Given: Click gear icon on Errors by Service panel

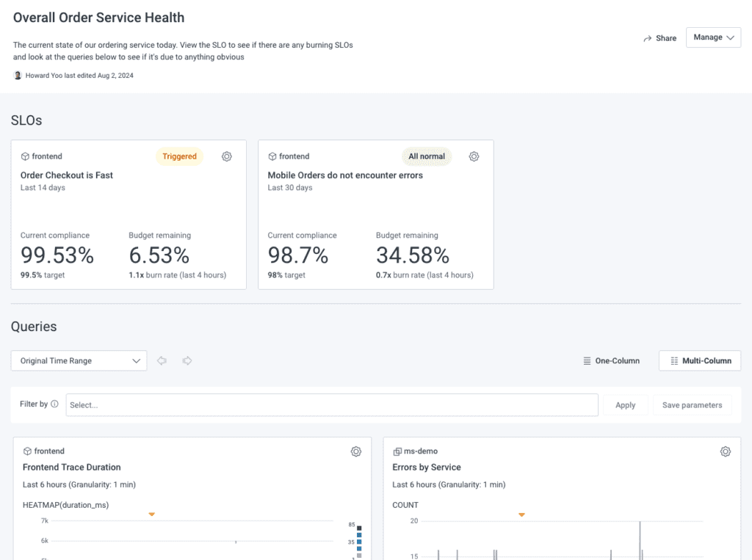Looking at the screenshot, I should coord(726,451).
